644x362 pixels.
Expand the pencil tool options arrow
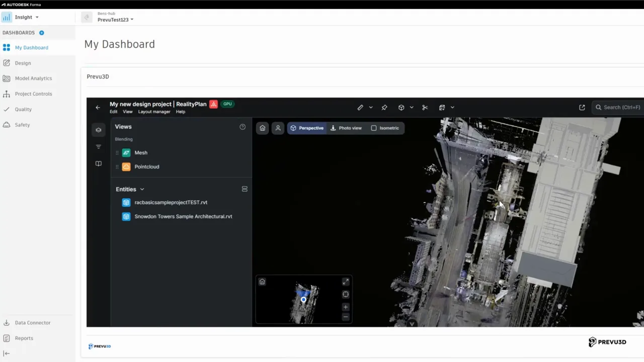point(371,107)
